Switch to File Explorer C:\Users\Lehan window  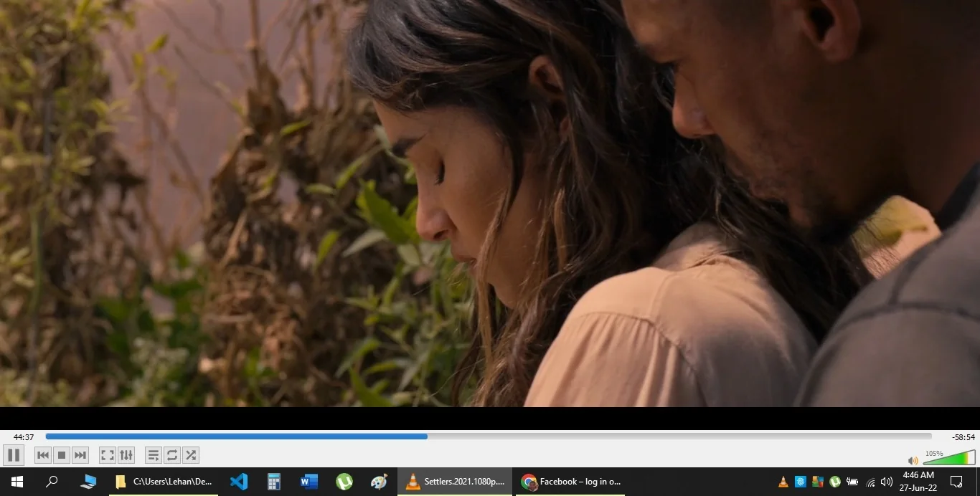pos(164,482)
